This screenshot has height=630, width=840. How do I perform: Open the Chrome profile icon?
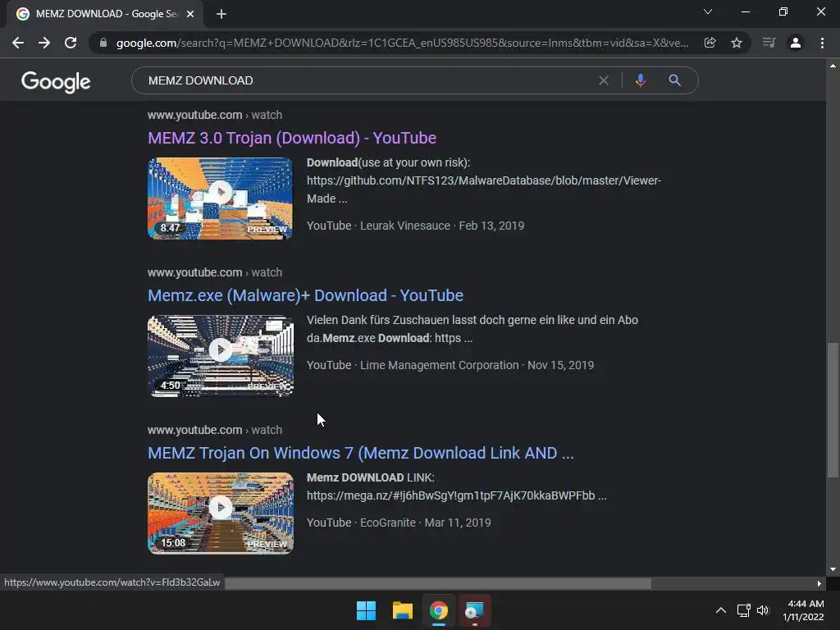[796, 43]
